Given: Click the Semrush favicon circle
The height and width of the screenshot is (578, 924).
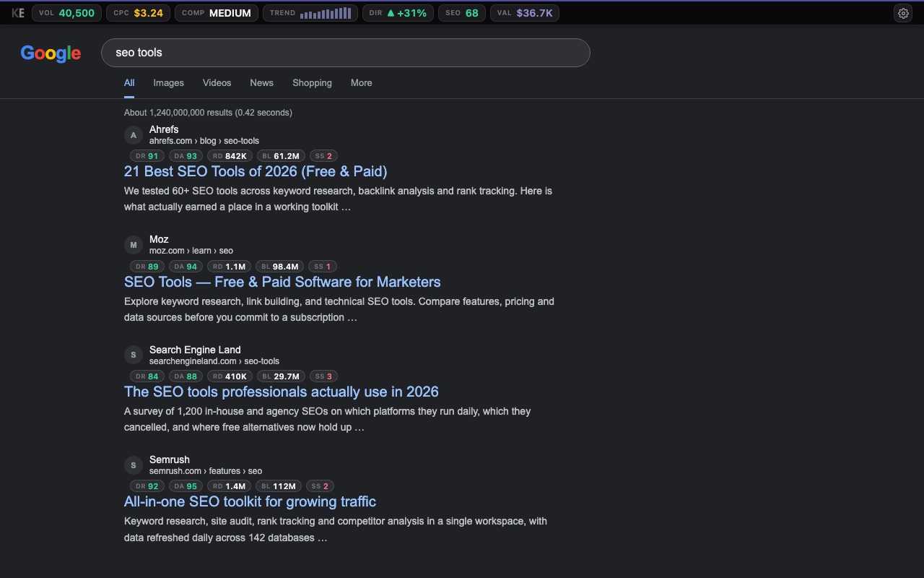Looking at the screenshot, I should pyautogui.click(x=133, y=465).
